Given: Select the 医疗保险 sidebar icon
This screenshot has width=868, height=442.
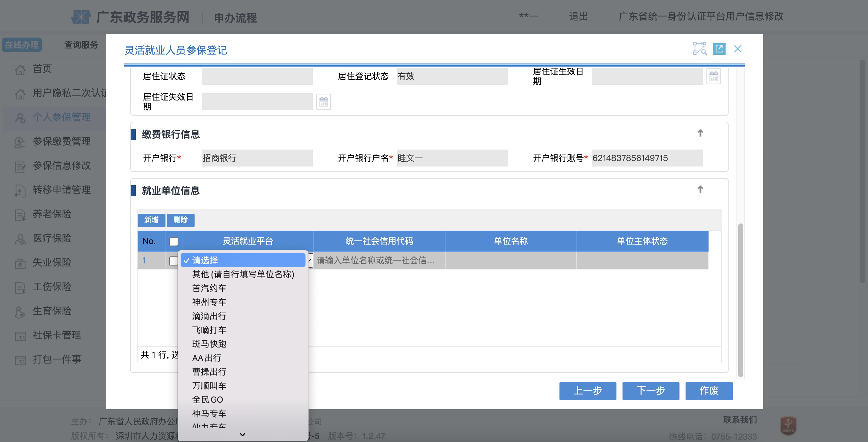Looking at the screenshot, I should (20, 238).
